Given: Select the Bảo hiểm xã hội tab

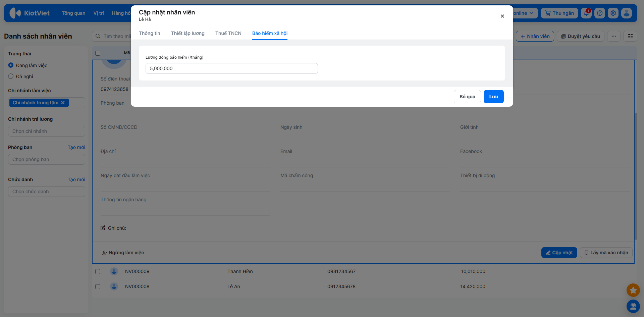Looking at the screenshot, I should [270, 33].
